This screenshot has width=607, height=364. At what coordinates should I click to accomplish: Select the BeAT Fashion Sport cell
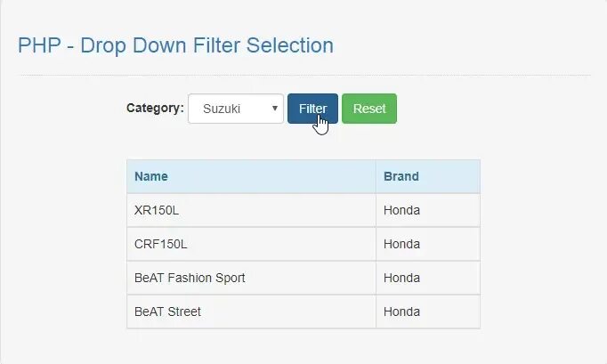coord(190,278)
